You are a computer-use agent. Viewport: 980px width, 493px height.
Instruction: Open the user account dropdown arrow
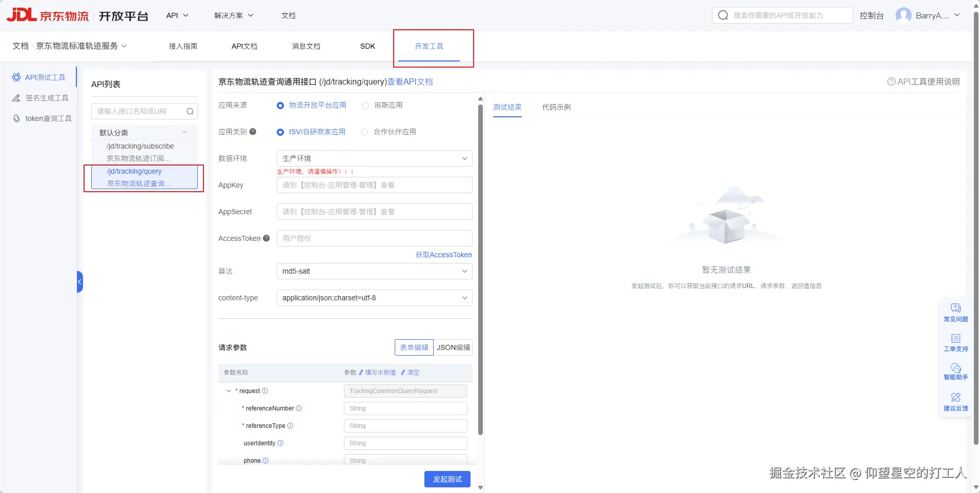coord(956,15)
